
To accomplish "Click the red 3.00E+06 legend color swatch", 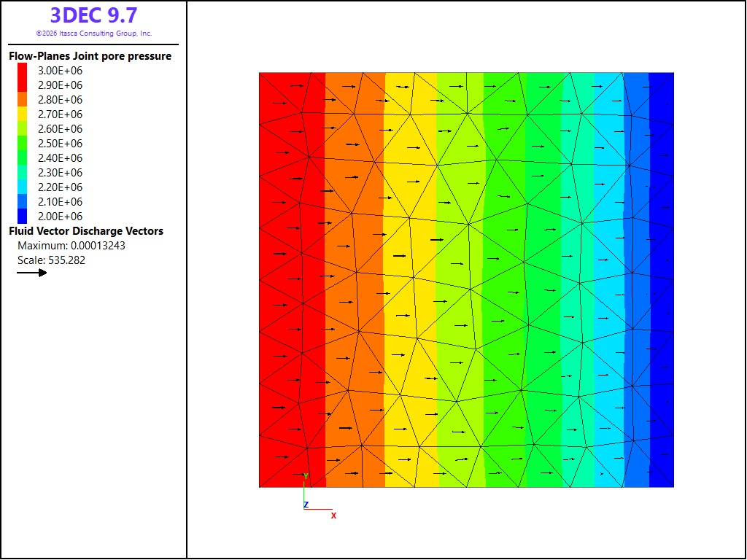I will point(23,71).
